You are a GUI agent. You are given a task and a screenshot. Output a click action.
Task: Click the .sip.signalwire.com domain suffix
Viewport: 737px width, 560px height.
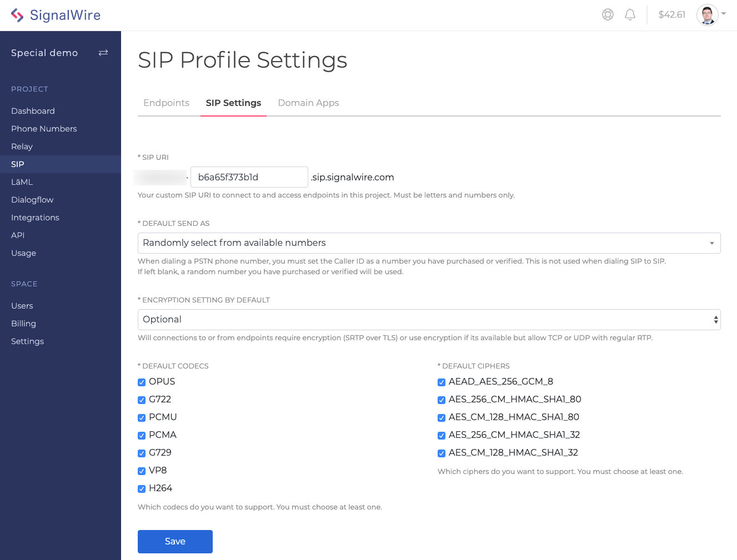click(x=353, y=177)
